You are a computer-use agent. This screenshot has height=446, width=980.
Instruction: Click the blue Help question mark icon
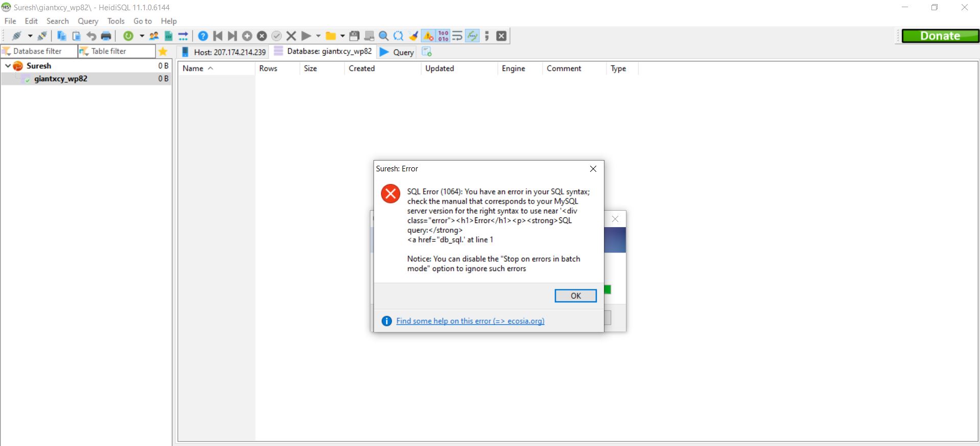[203, 36]
